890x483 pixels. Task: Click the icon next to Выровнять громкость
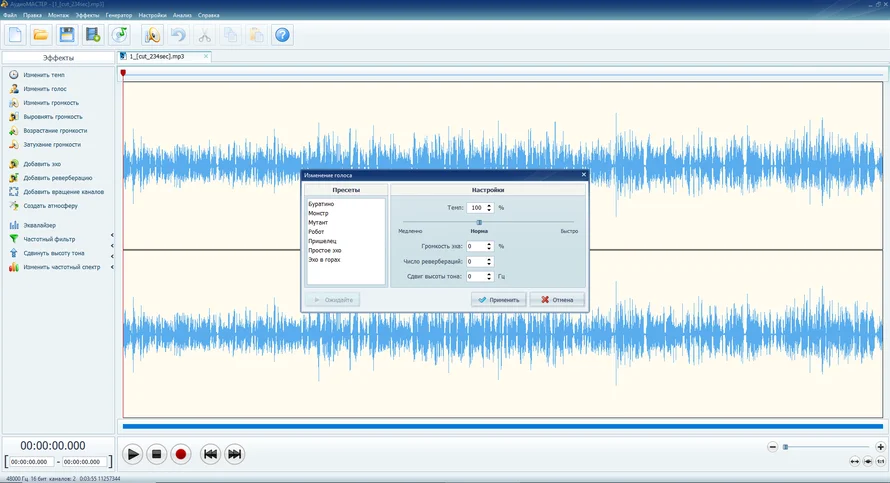click(14, 116)
